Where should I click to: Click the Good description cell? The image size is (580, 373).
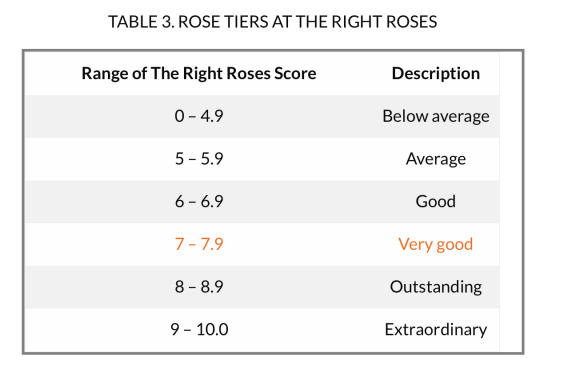pos(436,202)
